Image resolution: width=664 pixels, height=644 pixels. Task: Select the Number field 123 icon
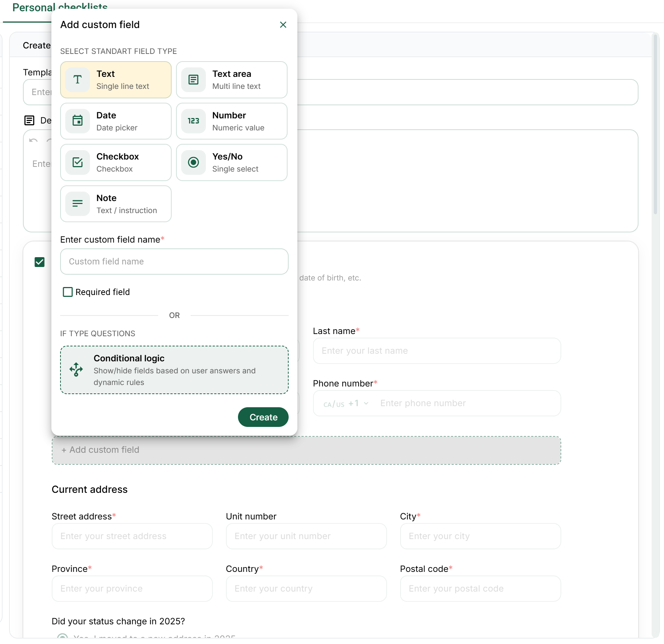(194, 121)
